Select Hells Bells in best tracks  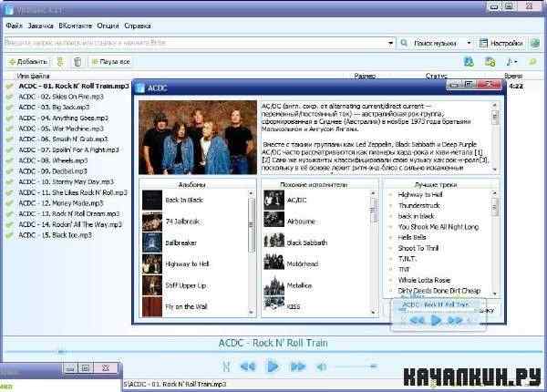coord(412,238)
